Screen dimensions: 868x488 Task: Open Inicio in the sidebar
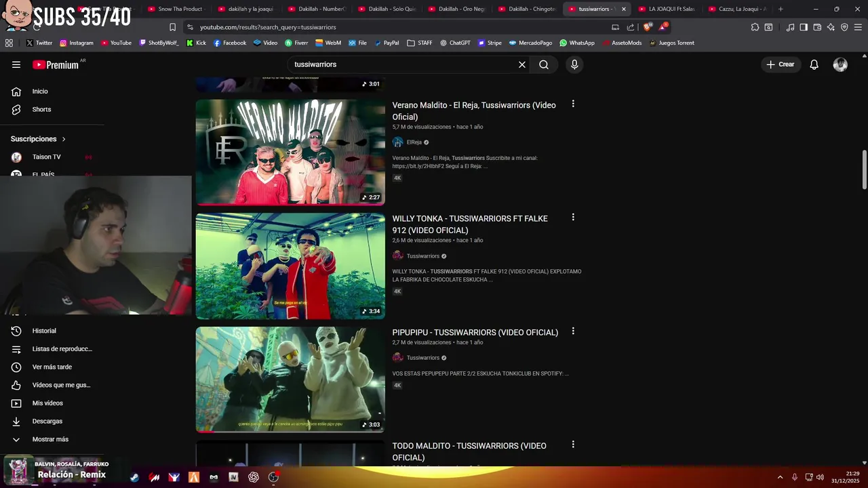click(x=40, y=91)
